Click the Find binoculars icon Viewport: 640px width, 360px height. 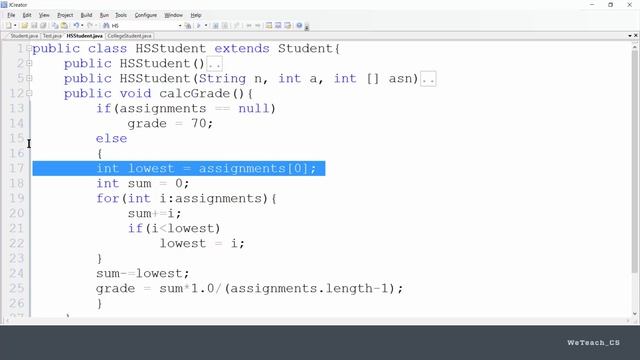coord(106,26)
